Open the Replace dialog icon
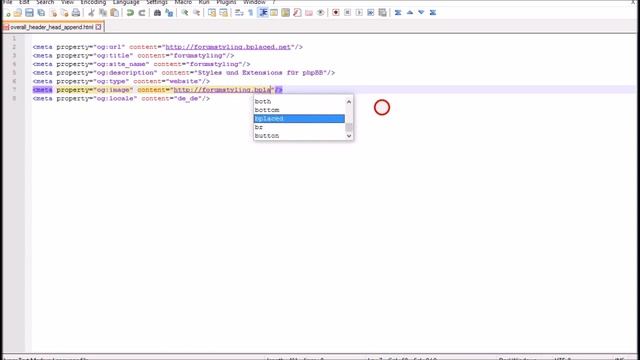The height and width of the screenshot is (360, 640). [169, 13]
